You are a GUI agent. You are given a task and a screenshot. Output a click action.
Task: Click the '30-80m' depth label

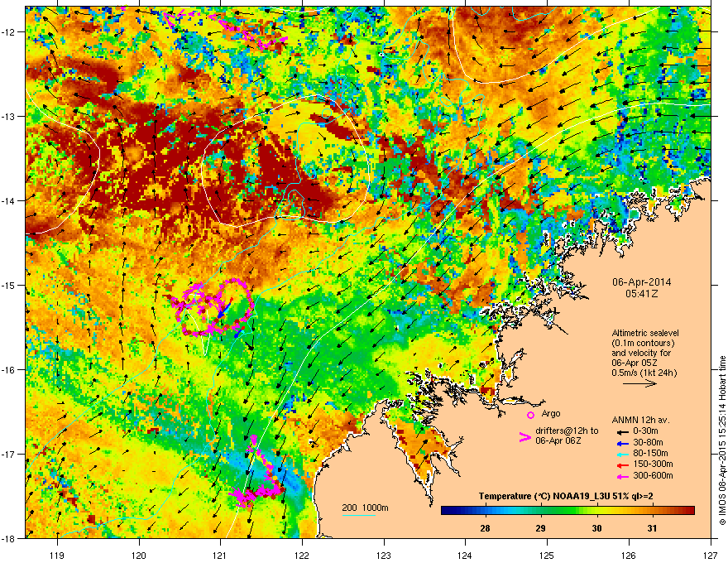(648, 442)
